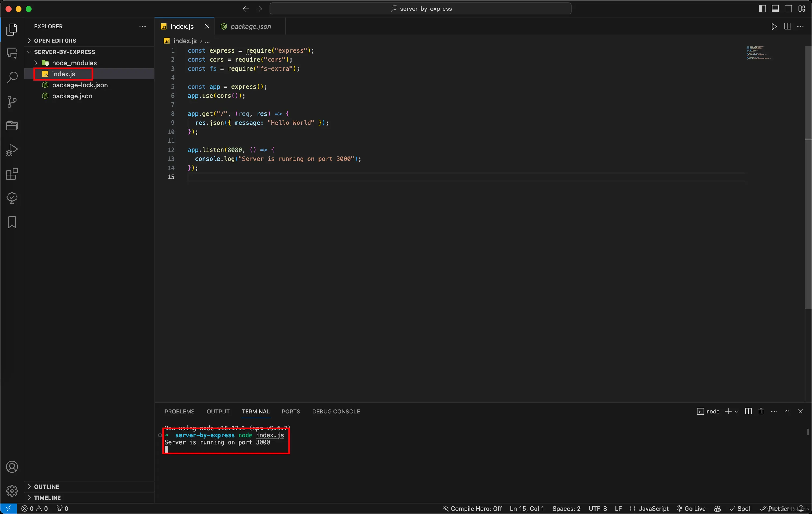Change the UTF-8 file encoding
Image resolution: width=812 pixels, height=514 pixels.
point(597,508)
